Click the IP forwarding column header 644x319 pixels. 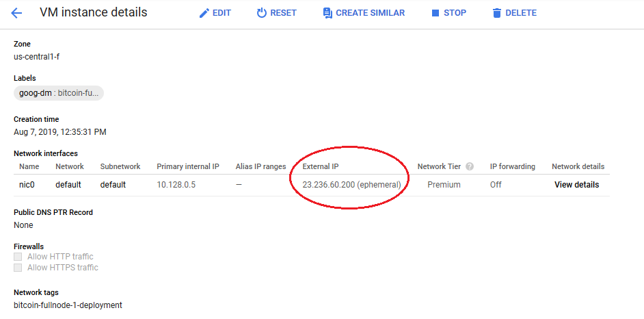click(x=513, y=166)
